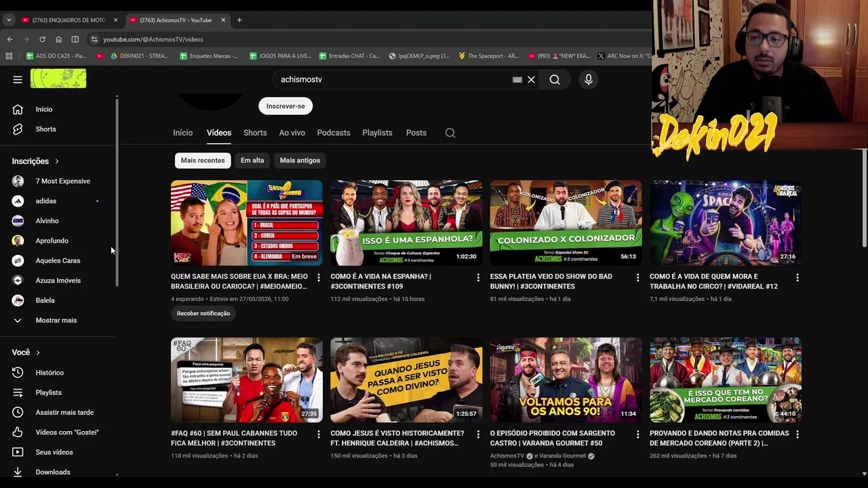Open Histórico icon in sidebar
Screen dimensions: 868x488
18,372
